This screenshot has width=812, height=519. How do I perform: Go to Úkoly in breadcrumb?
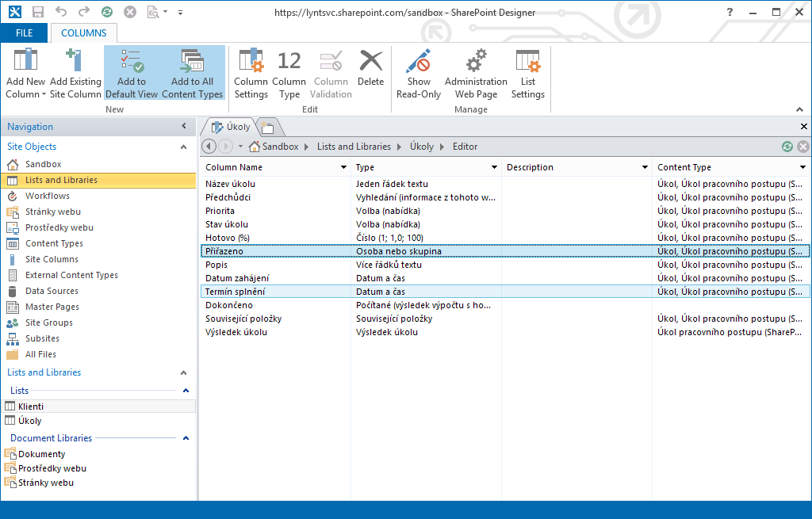422,147
